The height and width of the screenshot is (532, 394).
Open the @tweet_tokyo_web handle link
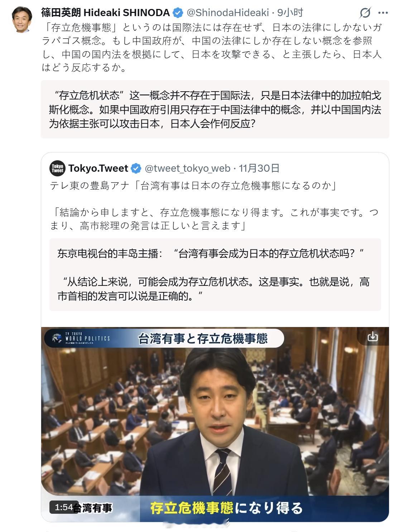pos(187,168)
